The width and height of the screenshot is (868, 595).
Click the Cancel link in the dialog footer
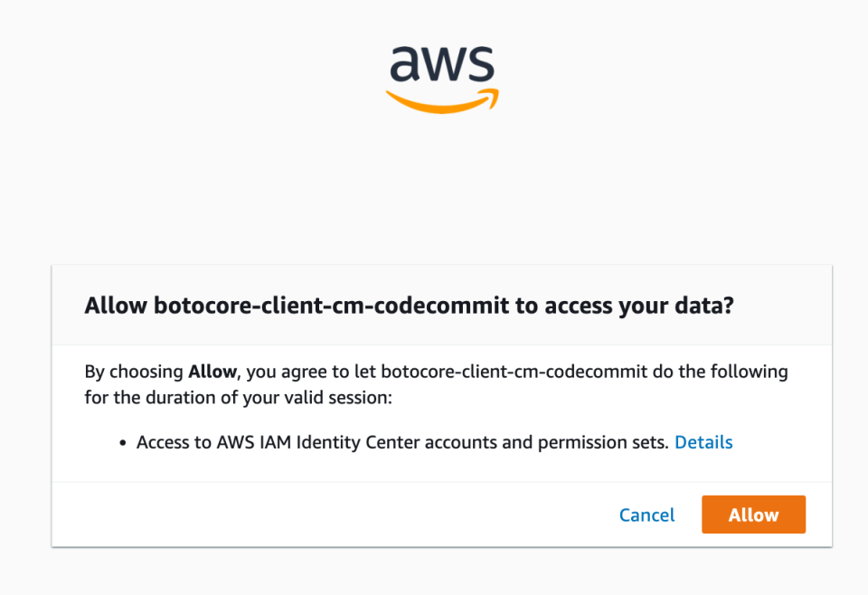pyautogui.click(x=646, y=515)
